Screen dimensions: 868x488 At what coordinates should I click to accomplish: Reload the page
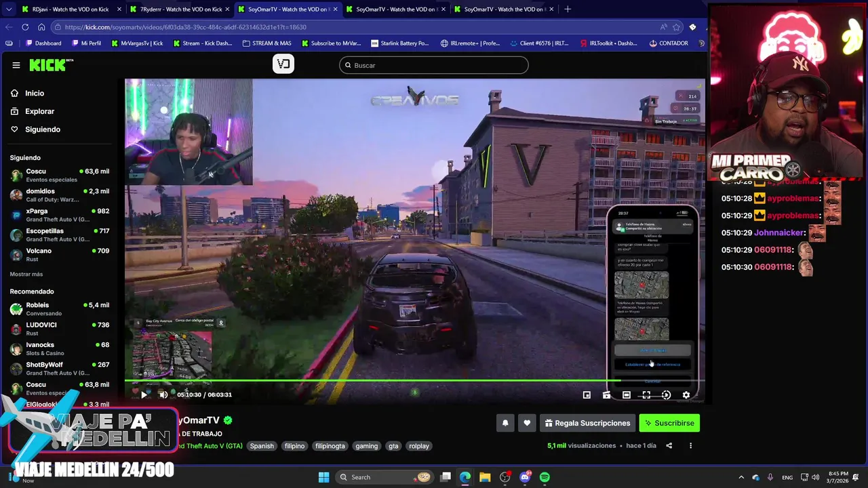[25, 27]
